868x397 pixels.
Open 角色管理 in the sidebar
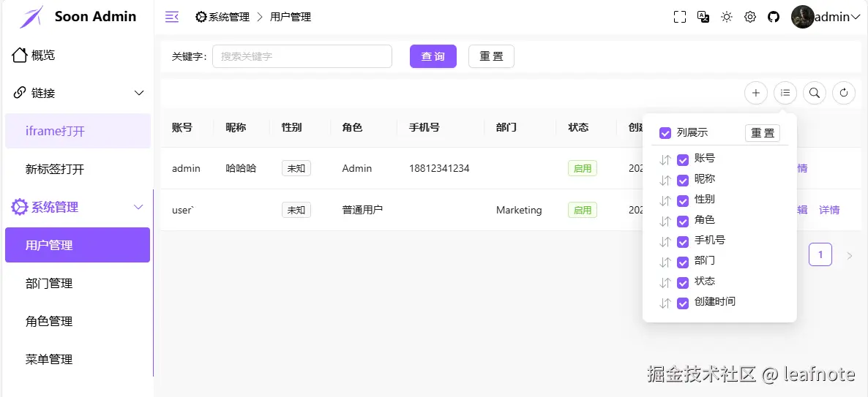[78, 321]
